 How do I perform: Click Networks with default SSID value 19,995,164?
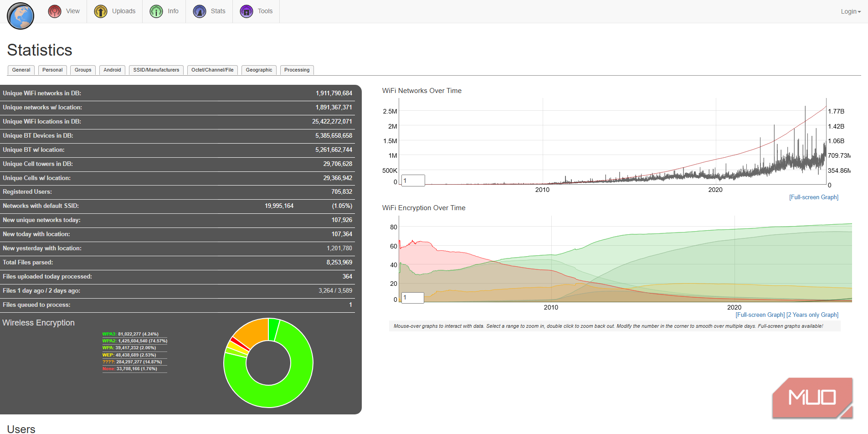279,206
